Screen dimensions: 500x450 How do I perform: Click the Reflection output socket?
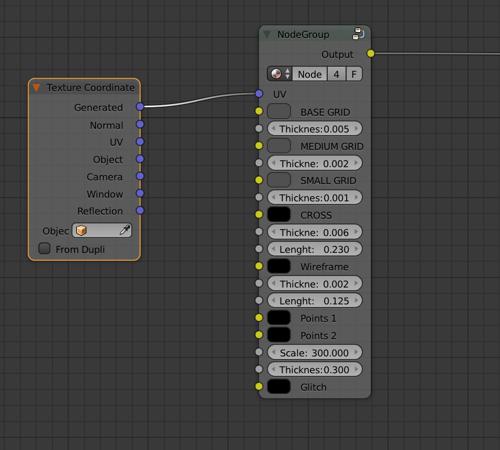tap(140, 210)
